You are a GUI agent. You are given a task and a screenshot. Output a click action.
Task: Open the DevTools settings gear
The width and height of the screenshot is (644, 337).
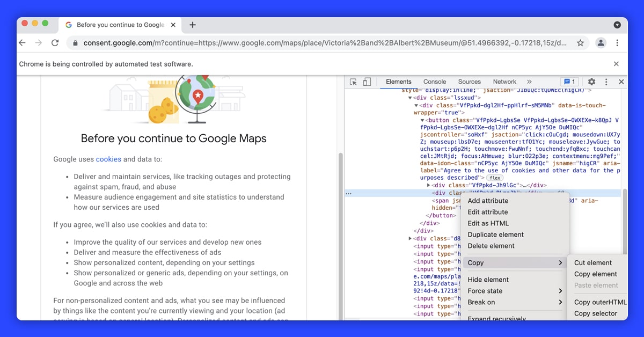tap(591, 82)
